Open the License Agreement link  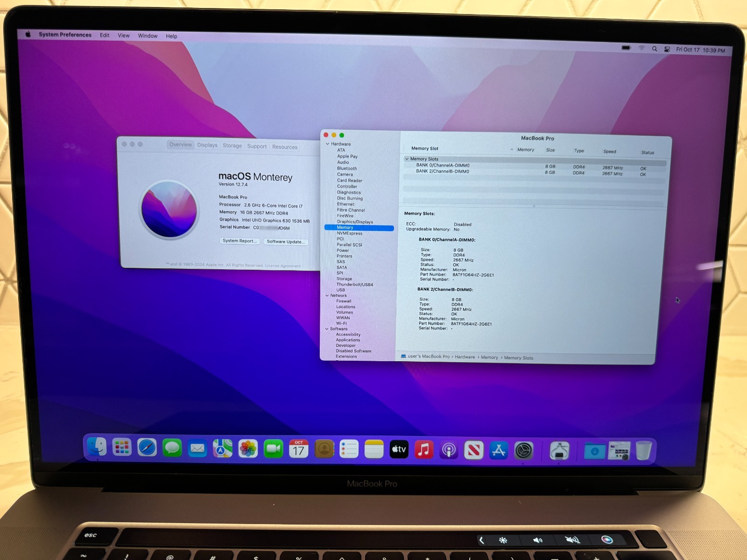point(283,266)
